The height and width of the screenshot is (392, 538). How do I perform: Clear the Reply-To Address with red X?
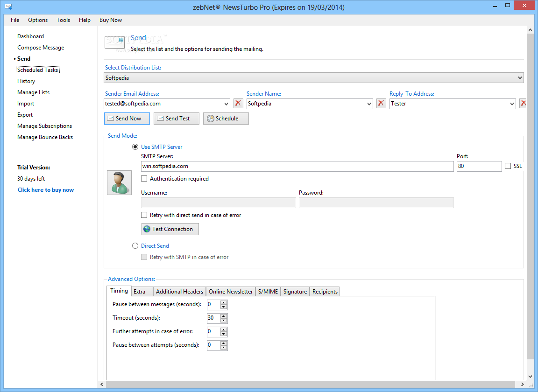(523, 103)
